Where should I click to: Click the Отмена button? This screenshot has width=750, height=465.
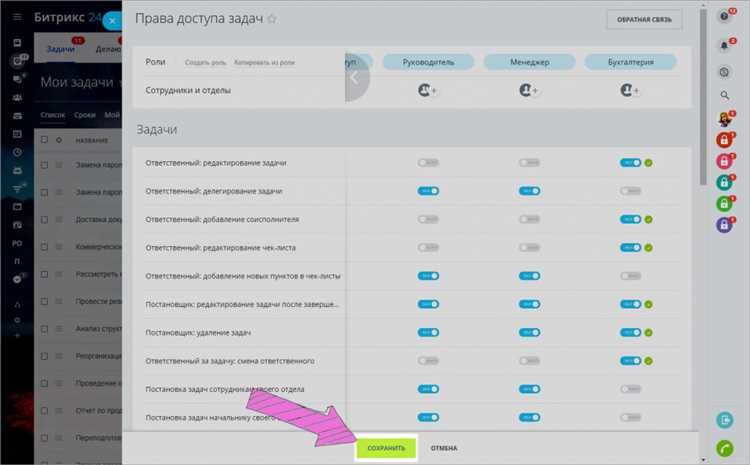pos(444,448)
